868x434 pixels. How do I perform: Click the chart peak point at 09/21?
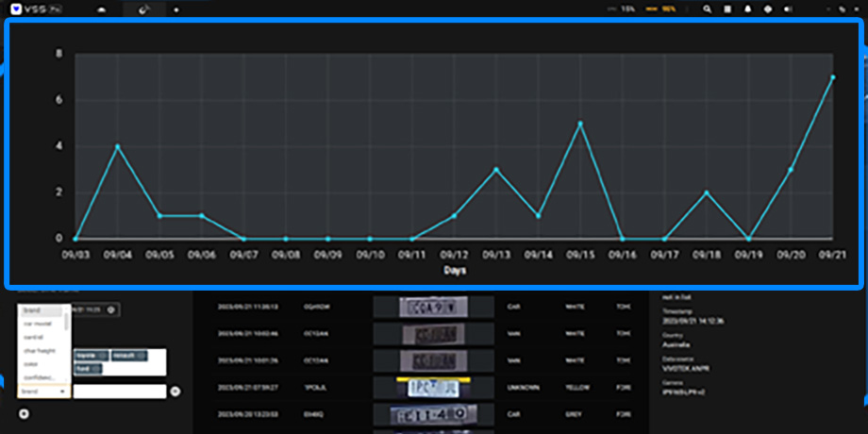coord(833,77)
